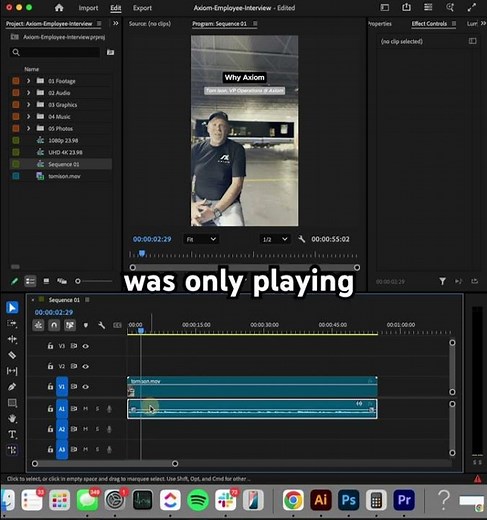The width and height of the screenshot is (487, 520).
Task: Expand the 02 Audio bin
Action: (28, 93)
